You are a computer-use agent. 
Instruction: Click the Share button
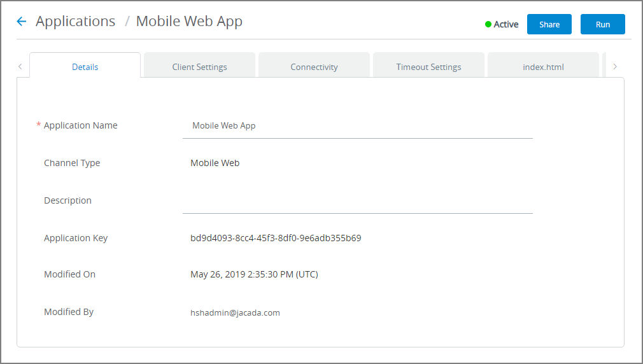coord(549,24)
